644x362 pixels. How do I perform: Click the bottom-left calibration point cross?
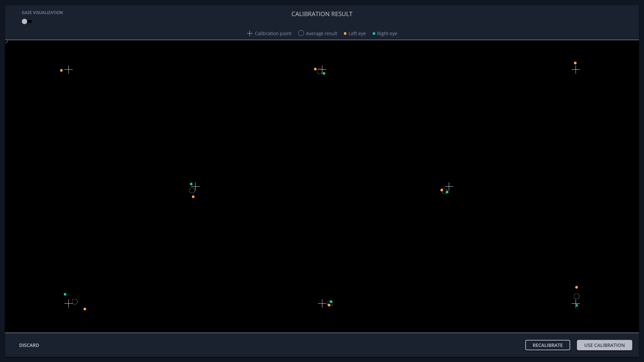pos(68,303)
